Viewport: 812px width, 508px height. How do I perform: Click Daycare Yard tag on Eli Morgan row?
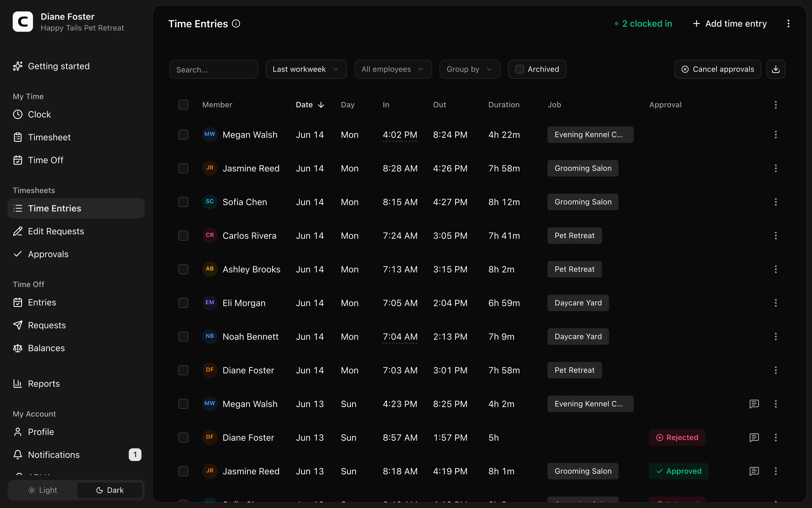coord(578,303)
